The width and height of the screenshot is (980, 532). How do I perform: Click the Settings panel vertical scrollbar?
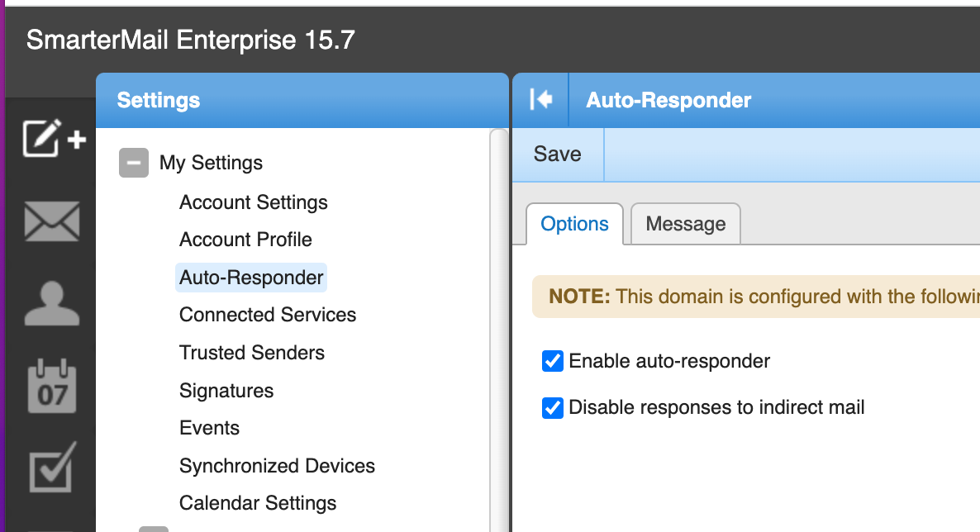click(x=498, y=330)
